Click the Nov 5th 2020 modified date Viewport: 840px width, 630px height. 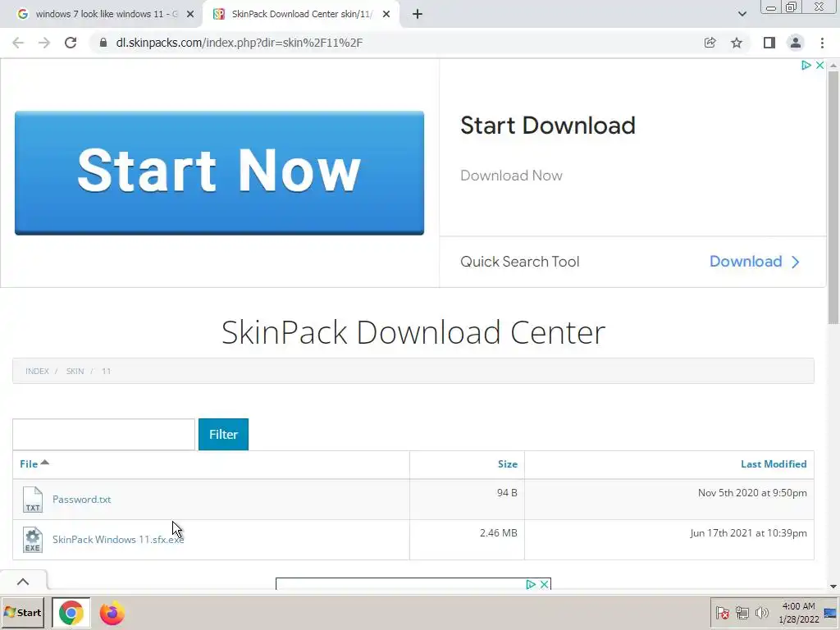coord(752,493)
